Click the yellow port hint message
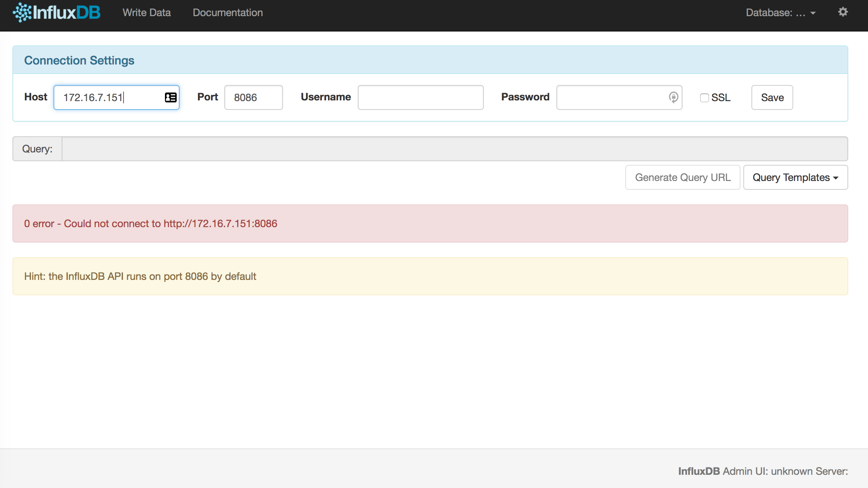Viewport: 868px width, 488px height. coord(430,276)
